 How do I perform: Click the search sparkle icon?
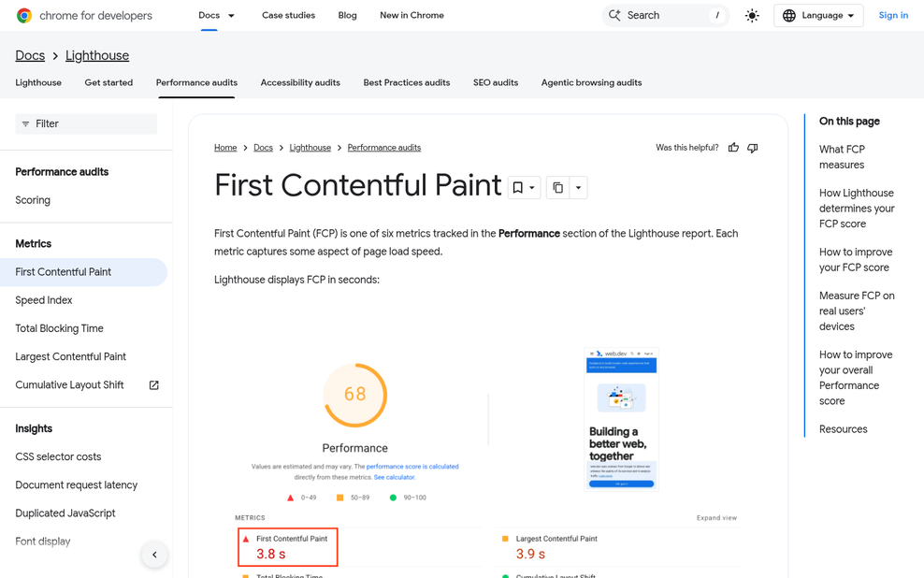tap(614, 15)
